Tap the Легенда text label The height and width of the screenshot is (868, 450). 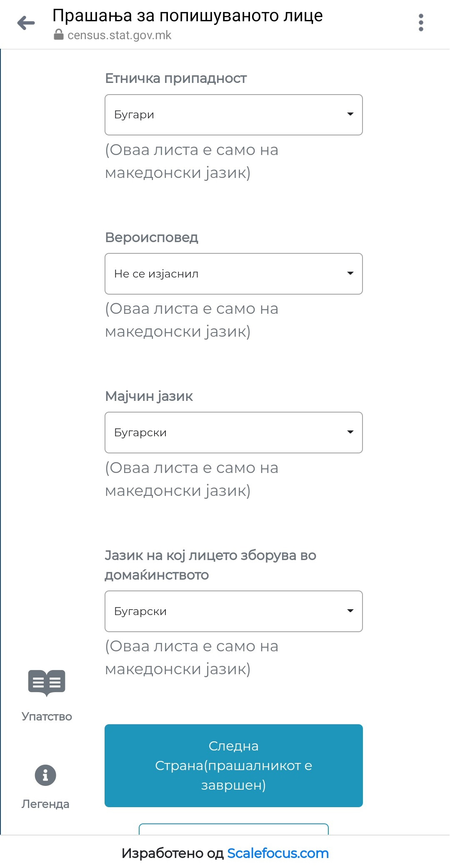[45, 804]
